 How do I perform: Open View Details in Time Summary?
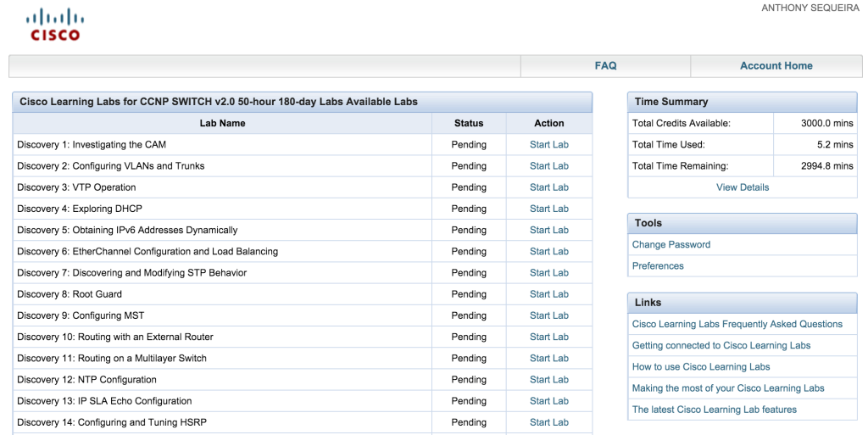(743, 187)
